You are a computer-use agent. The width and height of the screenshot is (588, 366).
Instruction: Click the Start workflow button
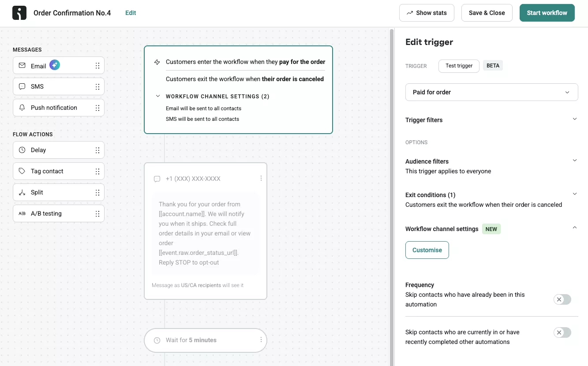click(x=547, y=13)
